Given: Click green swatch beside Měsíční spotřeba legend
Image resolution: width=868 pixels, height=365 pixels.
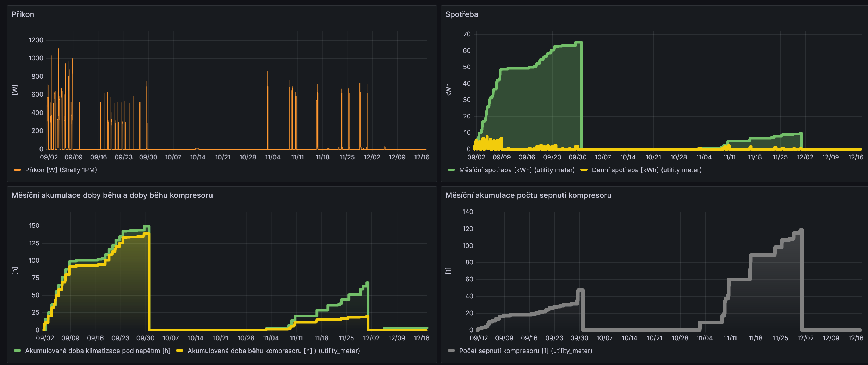Looking at the screenshot, I should [451, 170].
